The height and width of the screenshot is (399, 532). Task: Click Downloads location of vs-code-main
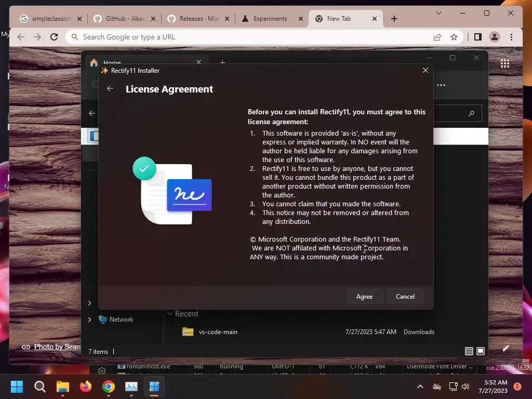(419, 332)
